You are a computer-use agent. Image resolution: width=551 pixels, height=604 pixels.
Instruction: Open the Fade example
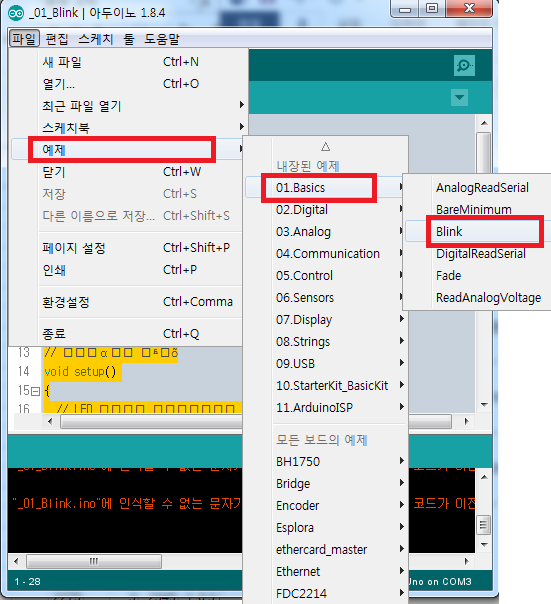(x=478, y=275)
